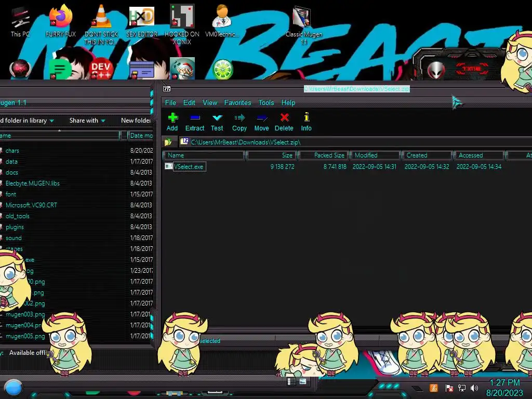Sort by Size column in 7-Zip
Screen dimensions: 532x399
(272, 155)
